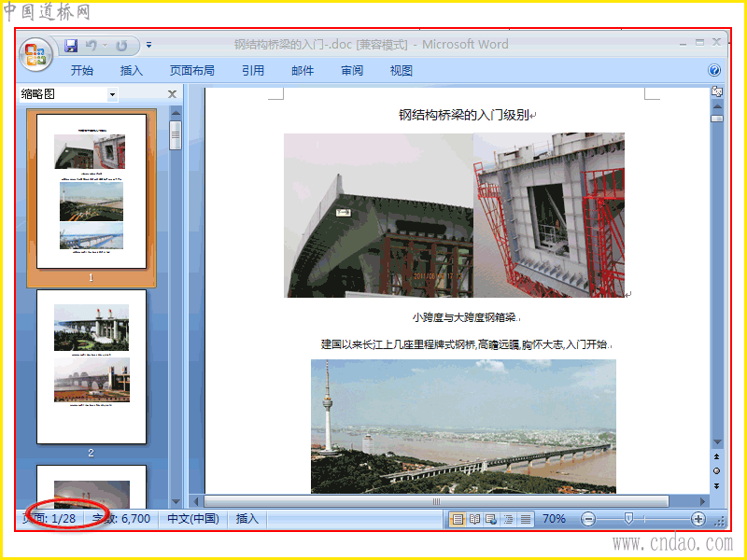Close the thumbnails pane
Image resolution: width=747 pixels, height=560 pixels.
click(173, 94)
